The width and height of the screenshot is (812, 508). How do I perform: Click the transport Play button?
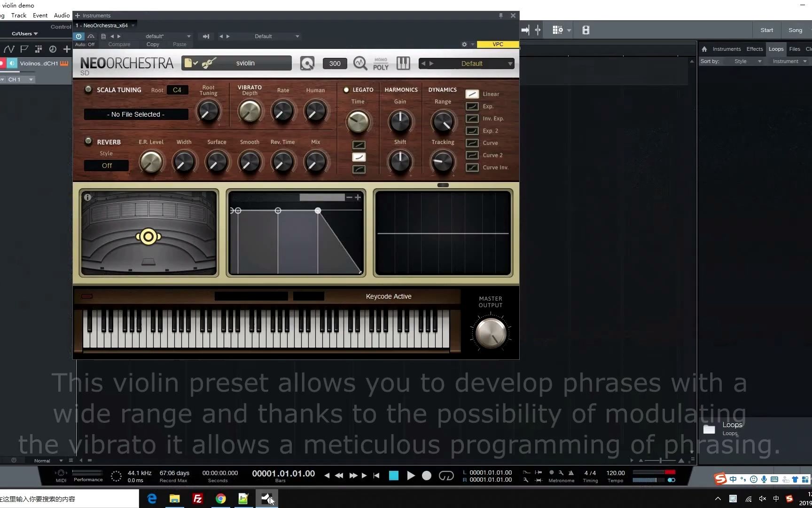(x=411, y=476)
